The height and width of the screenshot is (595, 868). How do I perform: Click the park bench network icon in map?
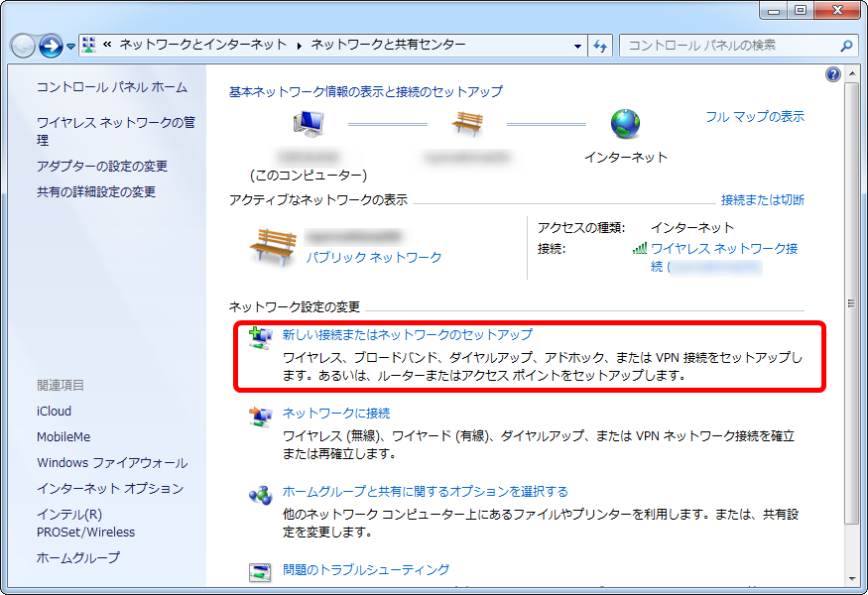point(466,124)
